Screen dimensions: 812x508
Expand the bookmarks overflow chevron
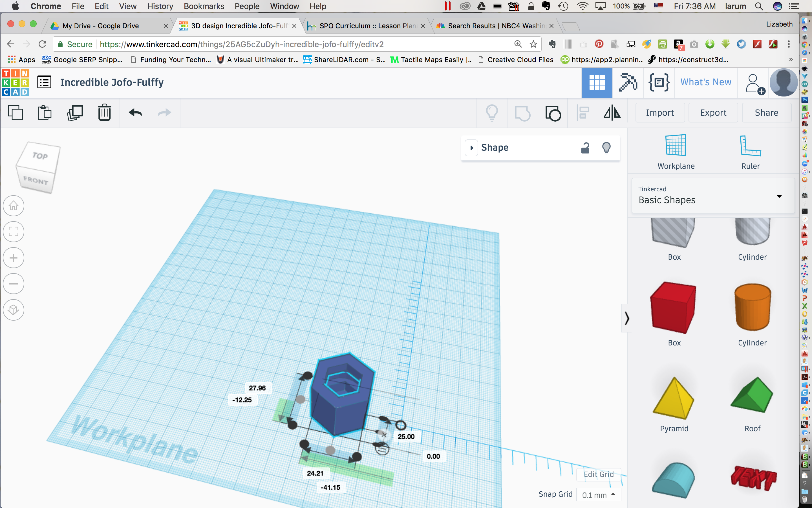[791, 60]
